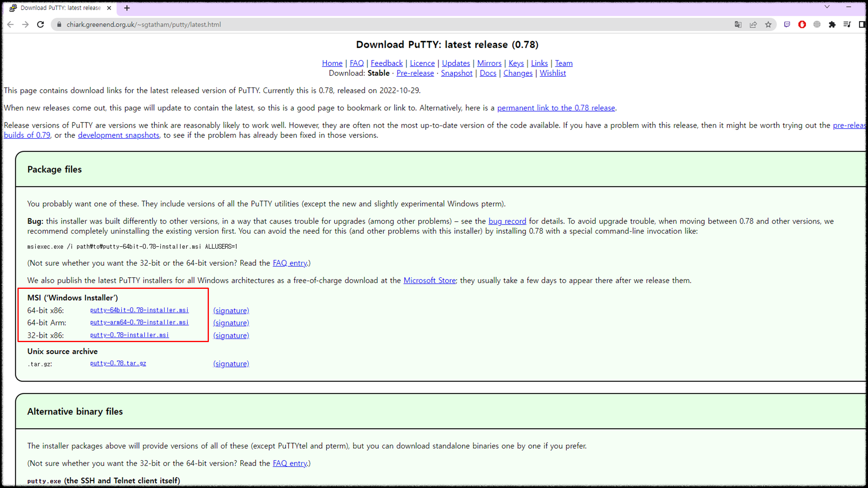
Task: Download putty-0.78.tar.gz source archive
Action: coord(118,363)
